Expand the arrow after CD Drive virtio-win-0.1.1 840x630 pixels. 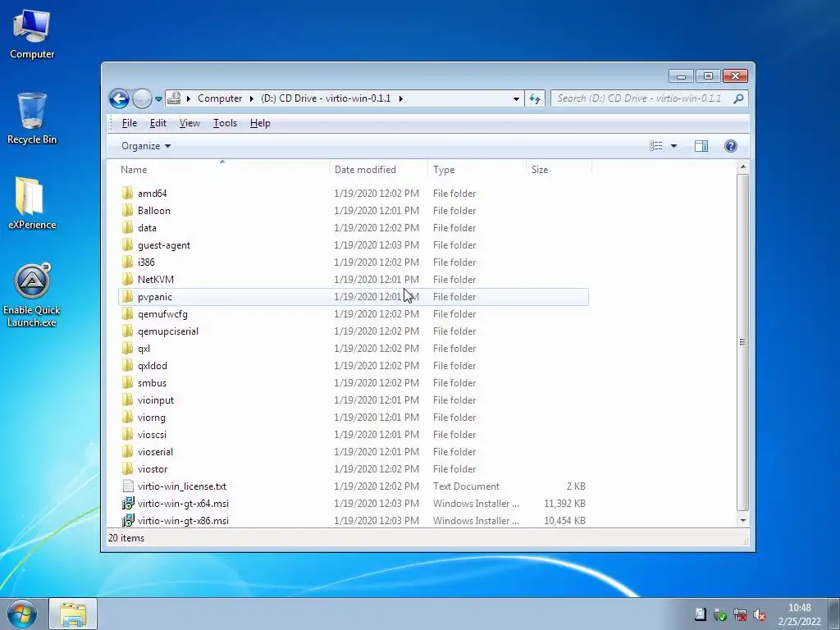pyautogui.click(x=400, y=98)
